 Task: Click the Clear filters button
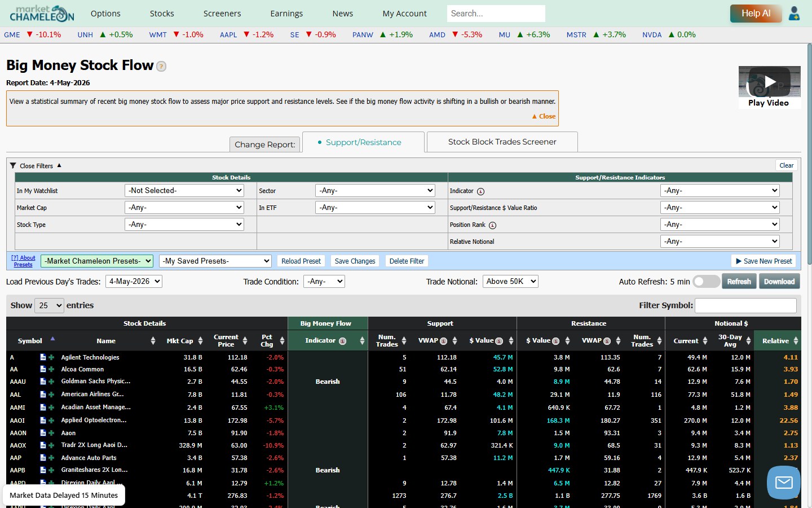787,165
